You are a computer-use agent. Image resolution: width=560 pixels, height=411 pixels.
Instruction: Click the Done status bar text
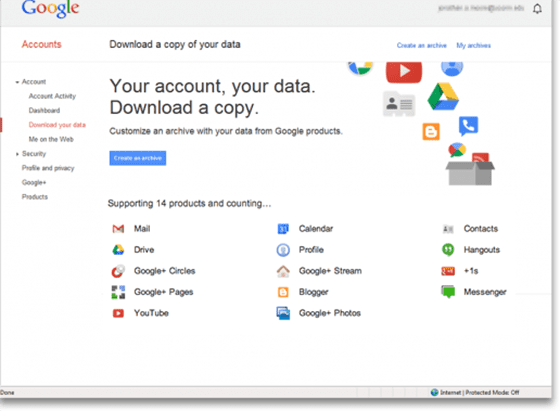tap(7, 393)
